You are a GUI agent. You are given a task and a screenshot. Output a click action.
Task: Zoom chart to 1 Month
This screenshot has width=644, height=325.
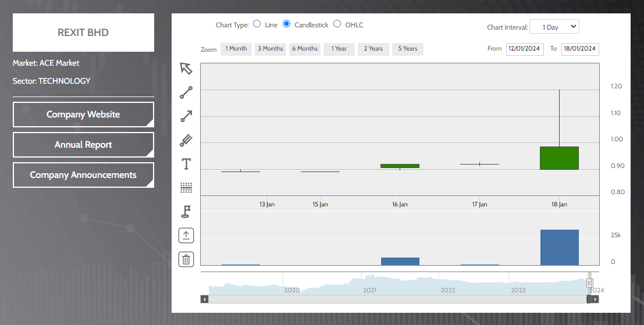(x=236, y=49)
